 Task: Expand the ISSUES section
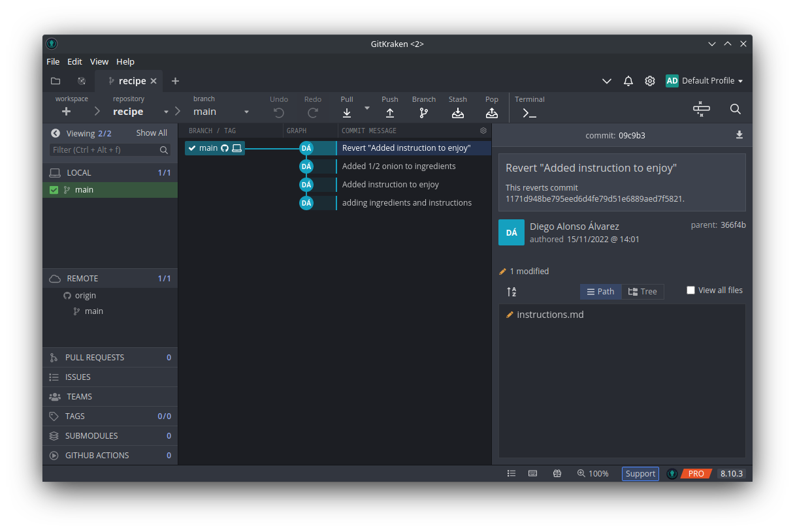tap(110, 377)
